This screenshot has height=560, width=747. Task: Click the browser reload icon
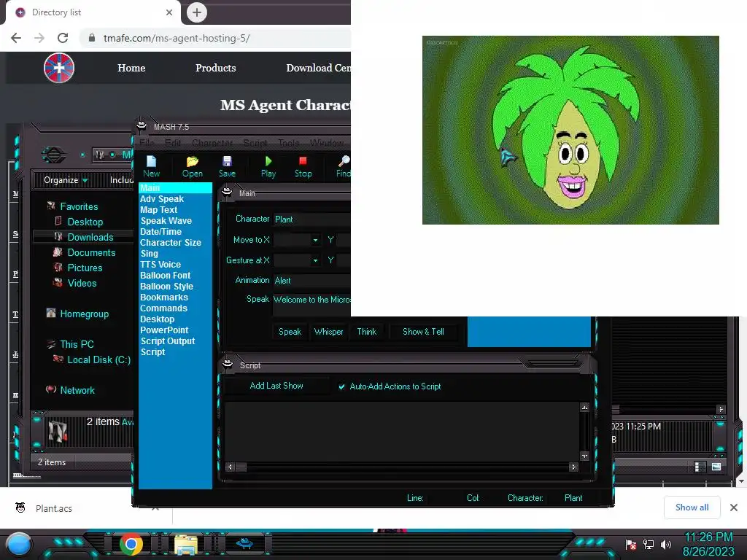coord(63,38)
